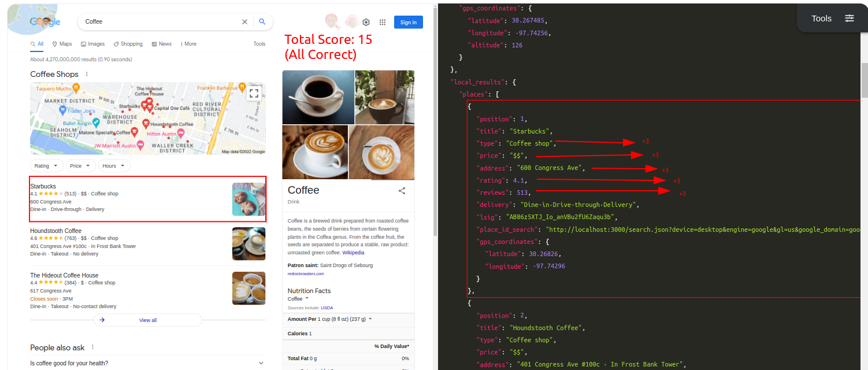This screenshot has height=370, width=868.
Task: Open search Tools under the search bar
Action: click(259, 44)
